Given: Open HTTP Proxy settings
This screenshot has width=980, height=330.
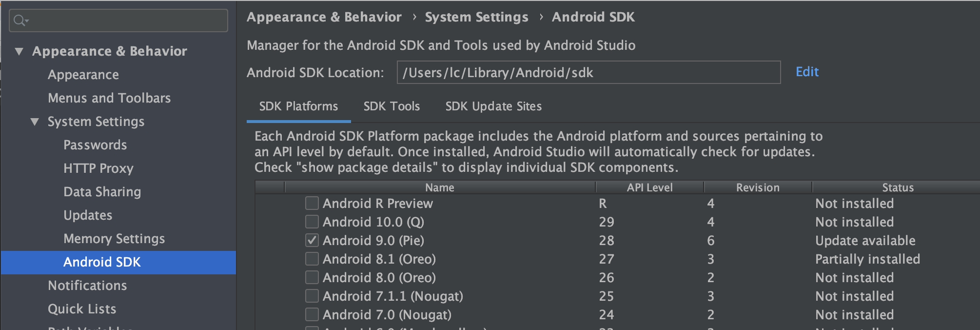Looking at the screenshot, I should point(98,168).
